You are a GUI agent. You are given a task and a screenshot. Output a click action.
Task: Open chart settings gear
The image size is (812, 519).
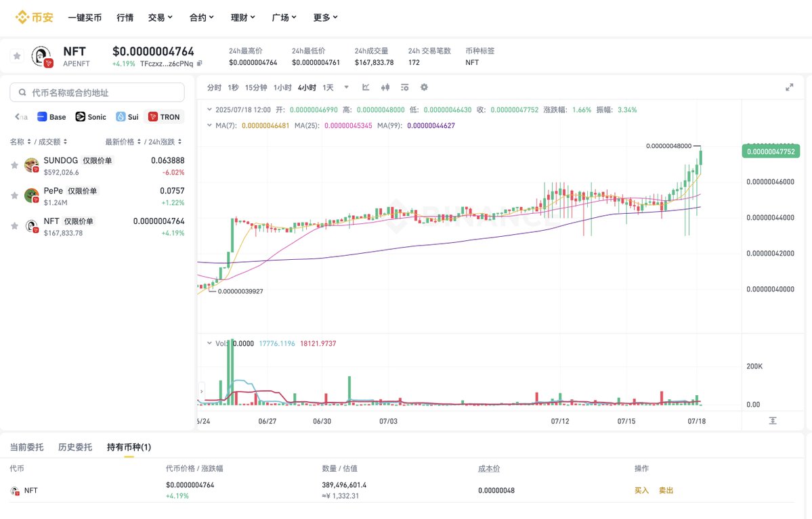424,87
